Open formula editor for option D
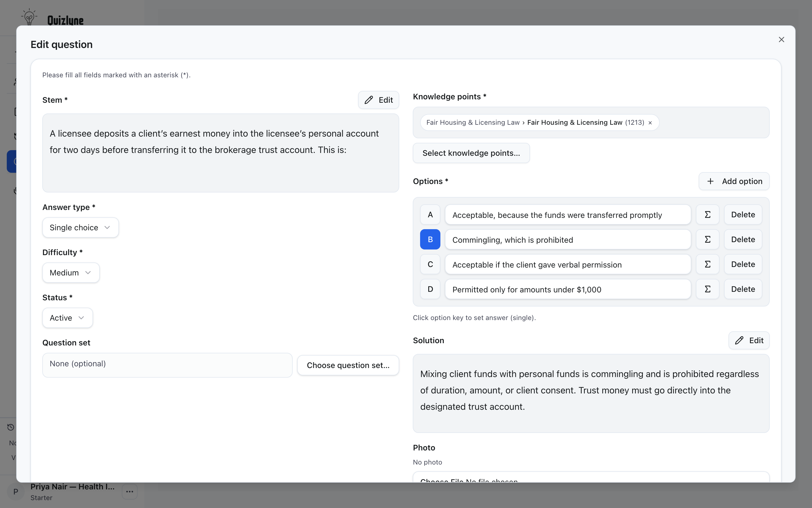 (707, 289)
